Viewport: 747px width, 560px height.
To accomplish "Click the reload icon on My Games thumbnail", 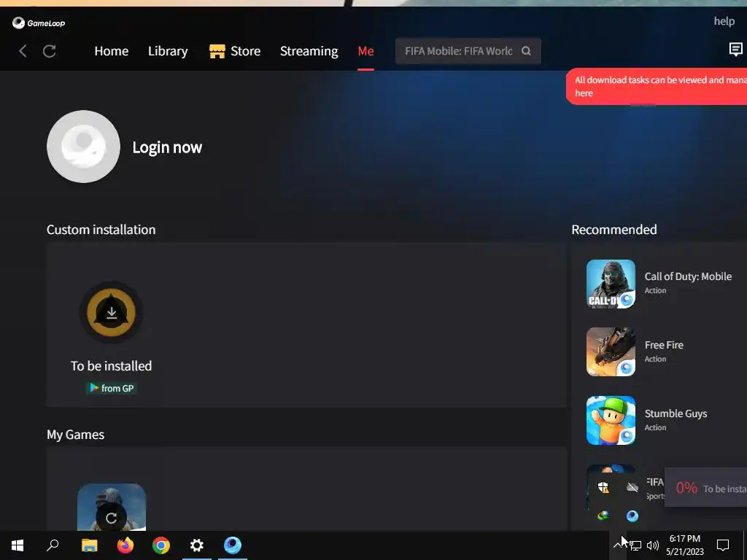I will pos(112,518).
